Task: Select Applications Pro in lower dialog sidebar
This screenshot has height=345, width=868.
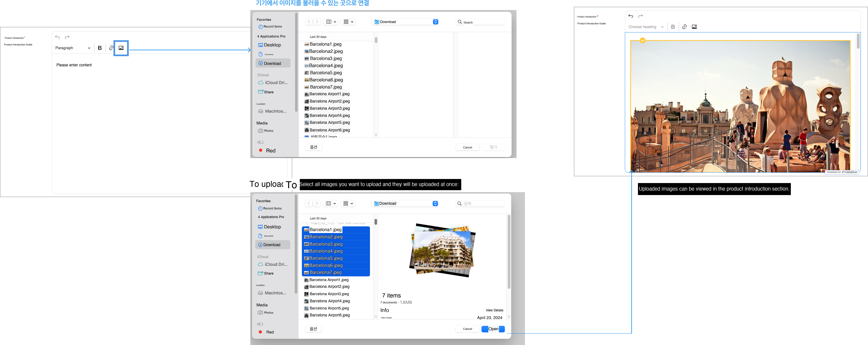Action: (x=271, y=217)
